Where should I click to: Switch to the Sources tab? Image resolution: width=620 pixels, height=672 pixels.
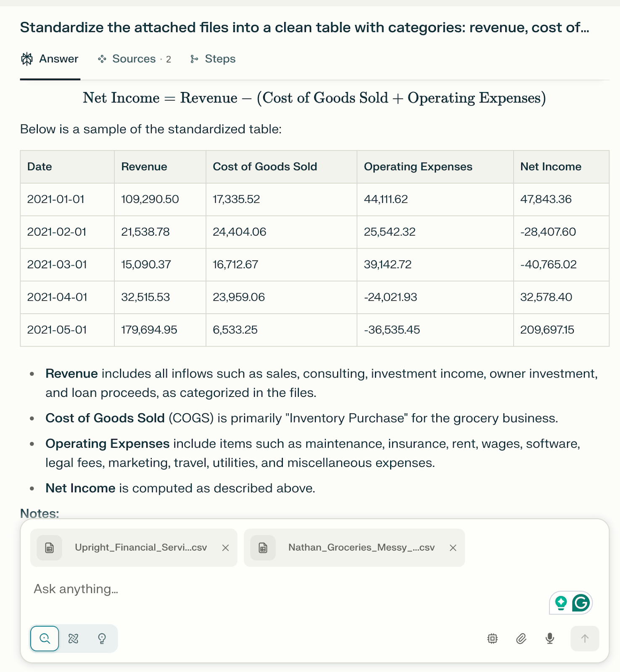pyautogui.click(x=135, y=59)
